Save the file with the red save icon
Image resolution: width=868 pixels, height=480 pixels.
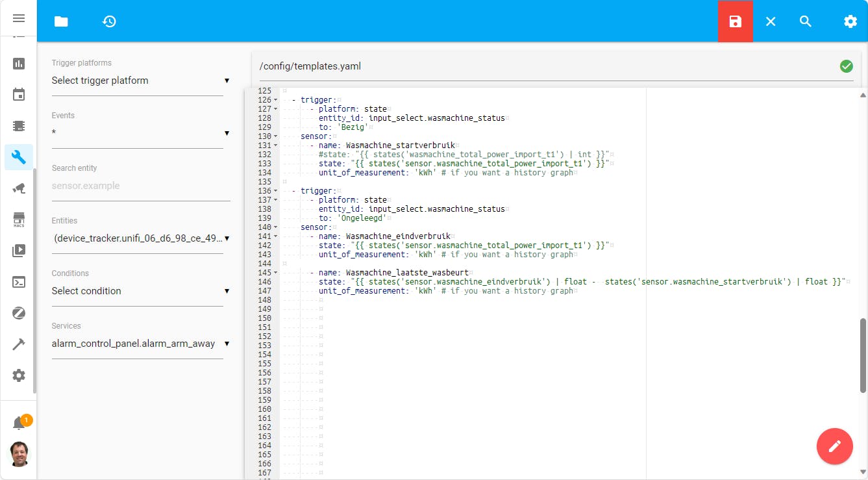(735, 21)
